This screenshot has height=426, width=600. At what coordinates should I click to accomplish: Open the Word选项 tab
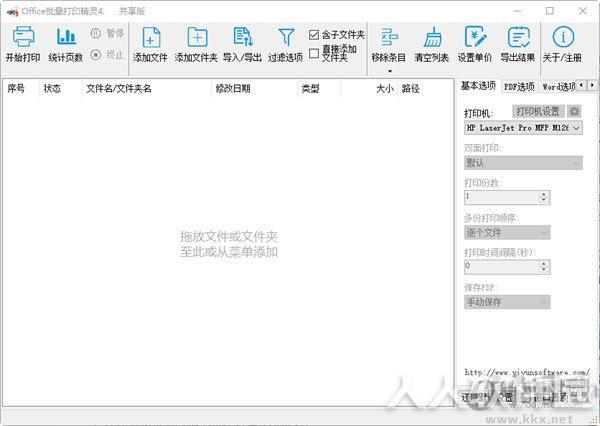click(559, 87)
